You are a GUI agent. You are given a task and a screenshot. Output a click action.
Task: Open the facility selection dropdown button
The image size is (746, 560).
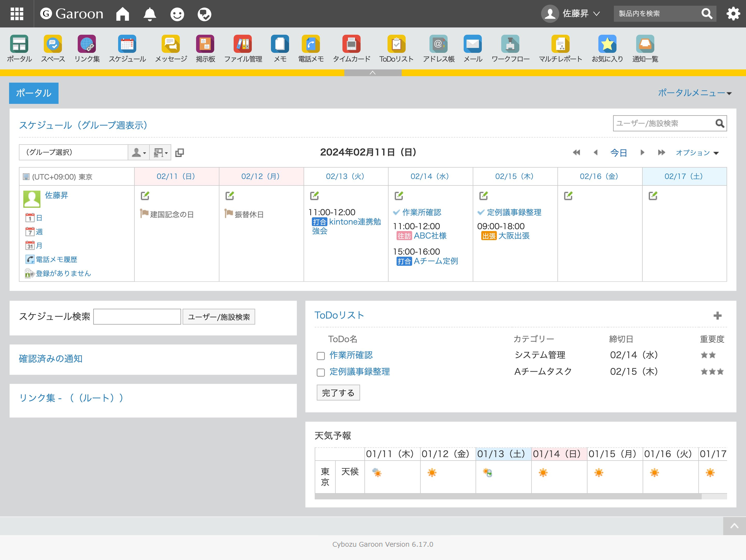click(160, 152)
